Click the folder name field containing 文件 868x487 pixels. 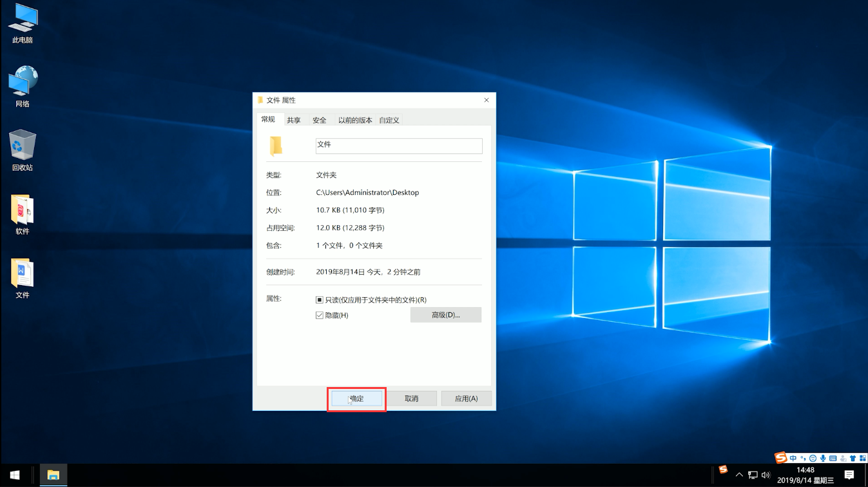coord(399,146)
